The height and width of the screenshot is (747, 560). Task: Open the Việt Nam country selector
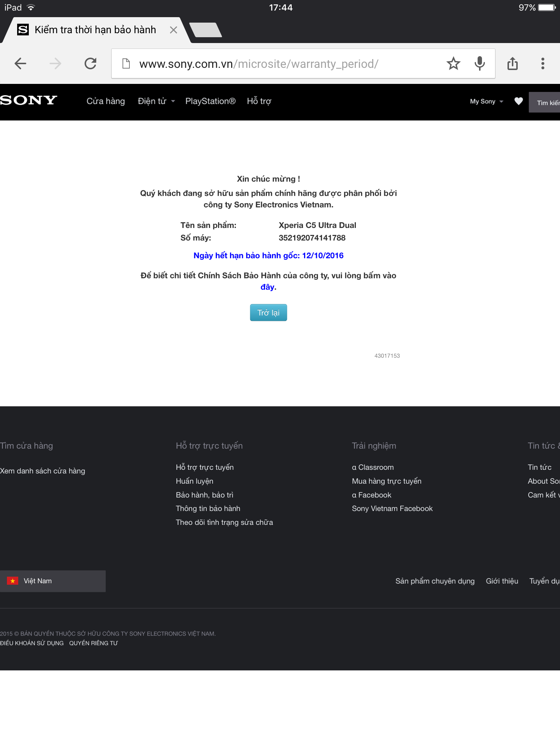coord(53,581)
